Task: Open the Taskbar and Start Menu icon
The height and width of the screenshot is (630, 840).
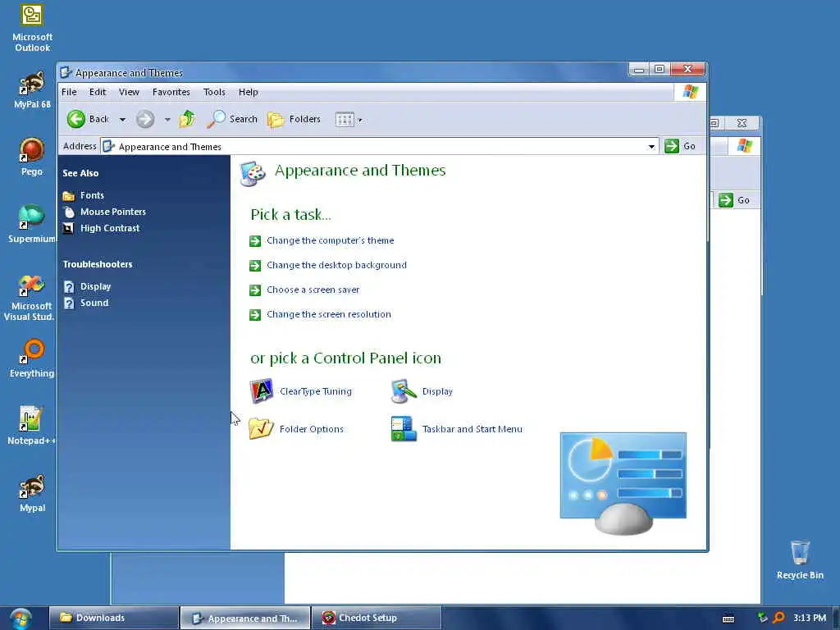Action: (x=456, y=428)
